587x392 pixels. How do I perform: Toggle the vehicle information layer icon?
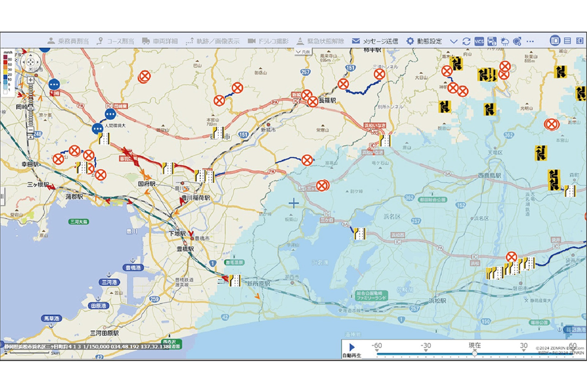click(492, 41)
